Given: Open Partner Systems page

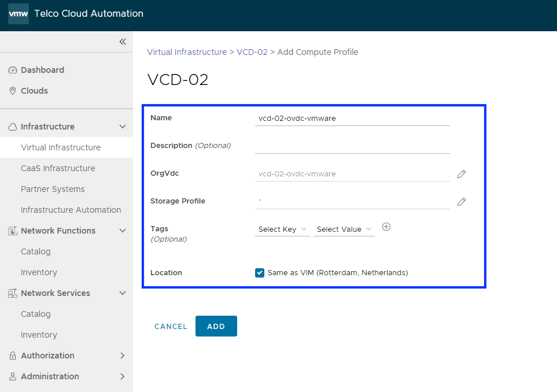Looking at the screenshot, I should (53, 189).
